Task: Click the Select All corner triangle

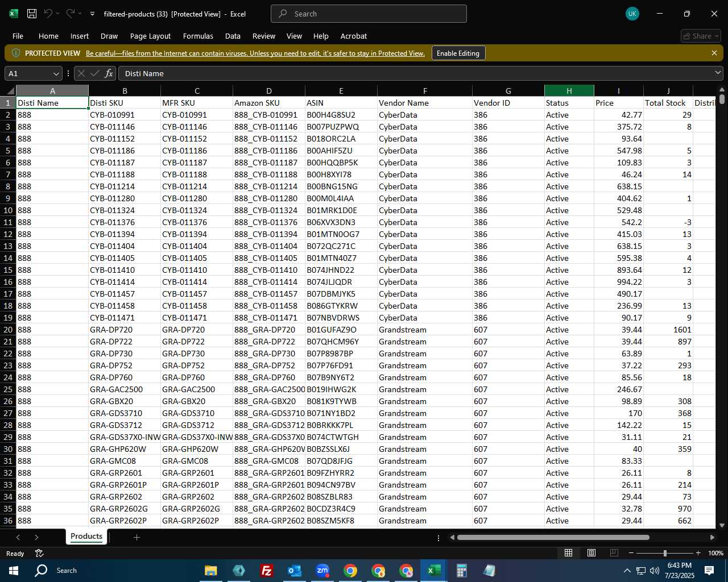Action: (10, 91)
